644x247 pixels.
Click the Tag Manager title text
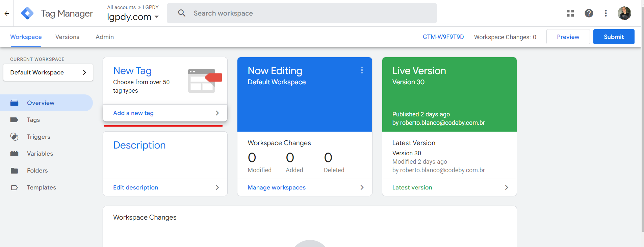point(67,14)
